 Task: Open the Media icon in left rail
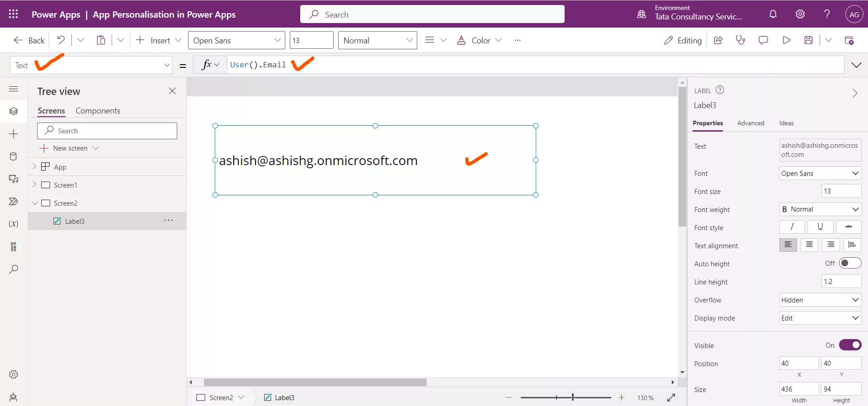[x=14, y=179]
